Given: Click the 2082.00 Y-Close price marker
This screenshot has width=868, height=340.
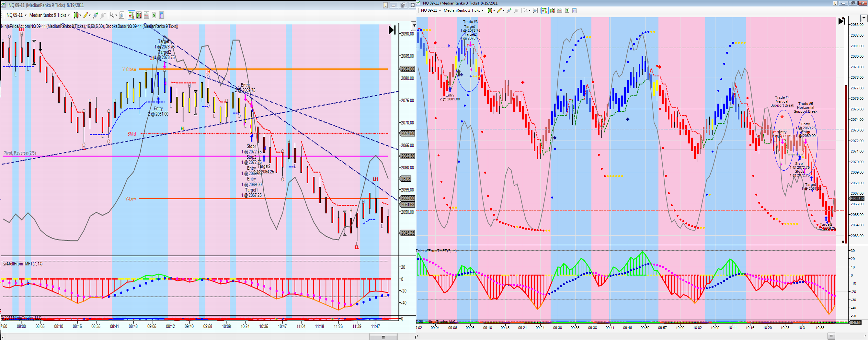Looking at the screenshot, I should [407, 69].
